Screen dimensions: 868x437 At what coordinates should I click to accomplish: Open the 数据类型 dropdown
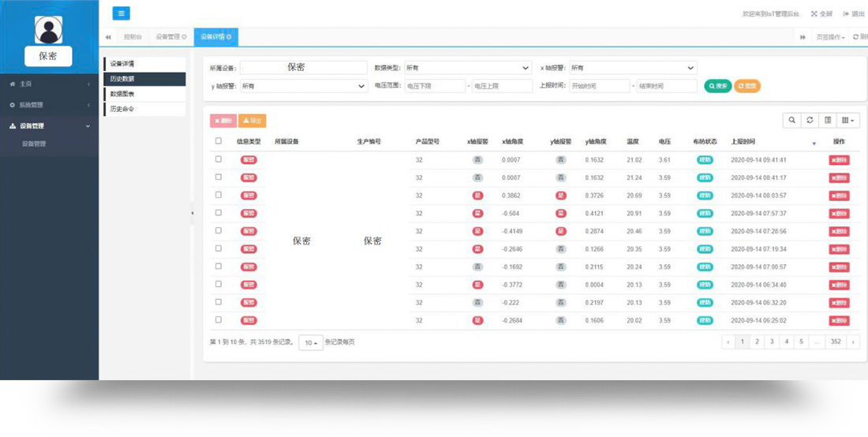[x=467, y=68]
